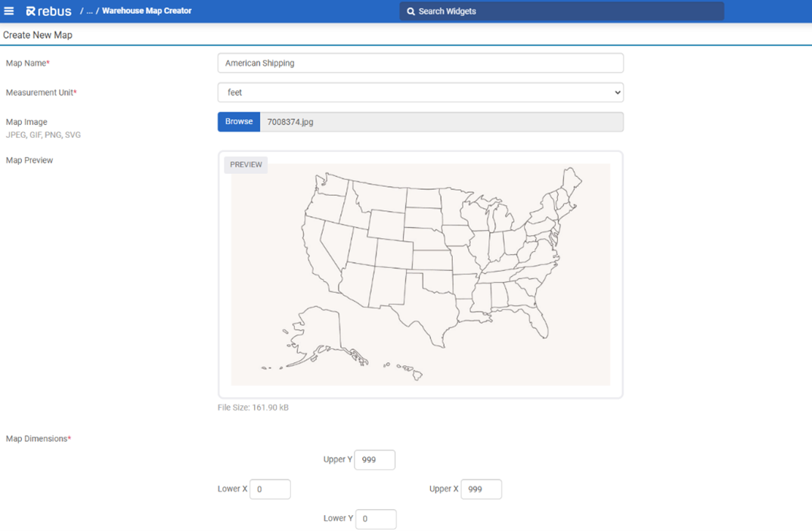
Task: Click the 7008374.jpg file name field
Action: point(442,122)
